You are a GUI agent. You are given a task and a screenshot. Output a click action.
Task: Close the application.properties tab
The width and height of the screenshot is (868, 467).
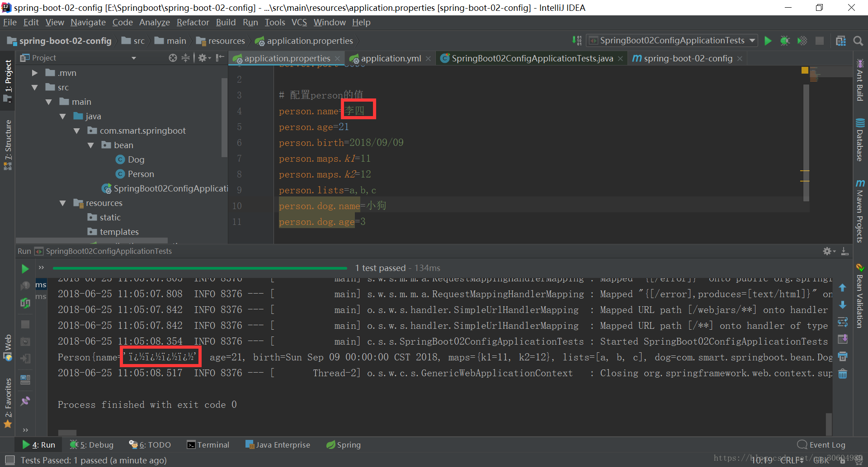337,59
